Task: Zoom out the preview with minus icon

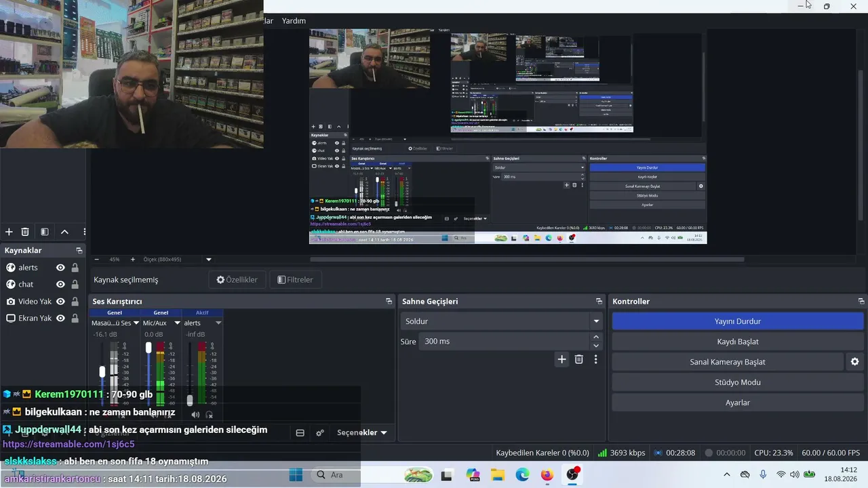Action: click(x=96, y=260)
